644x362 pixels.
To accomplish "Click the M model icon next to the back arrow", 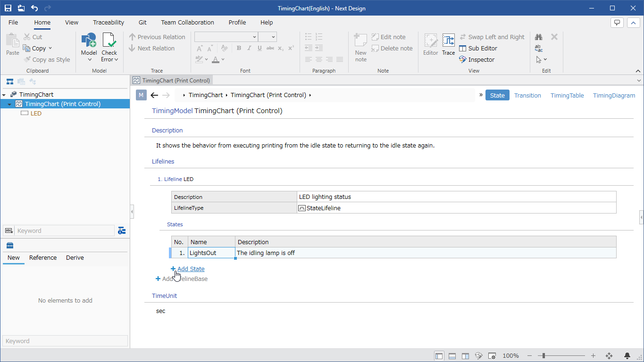I will click(141, 95).
